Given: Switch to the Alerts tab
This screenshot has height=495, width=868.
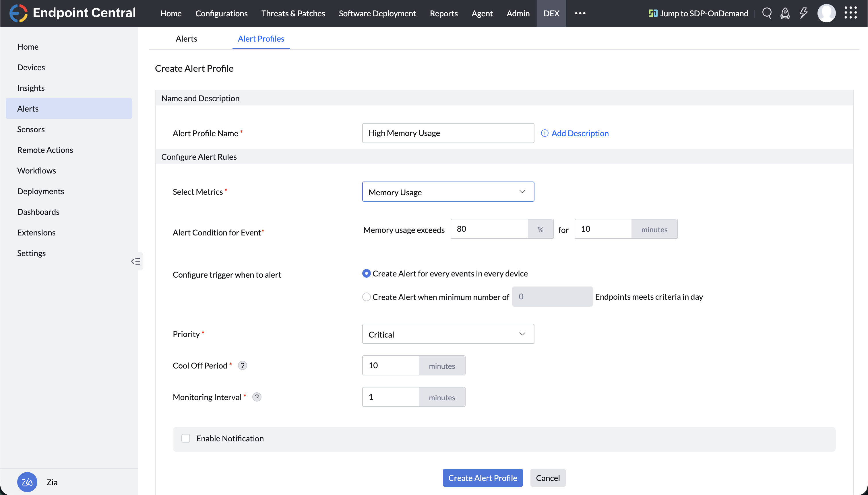Looking at the screenshot, I should click(186, 39).
